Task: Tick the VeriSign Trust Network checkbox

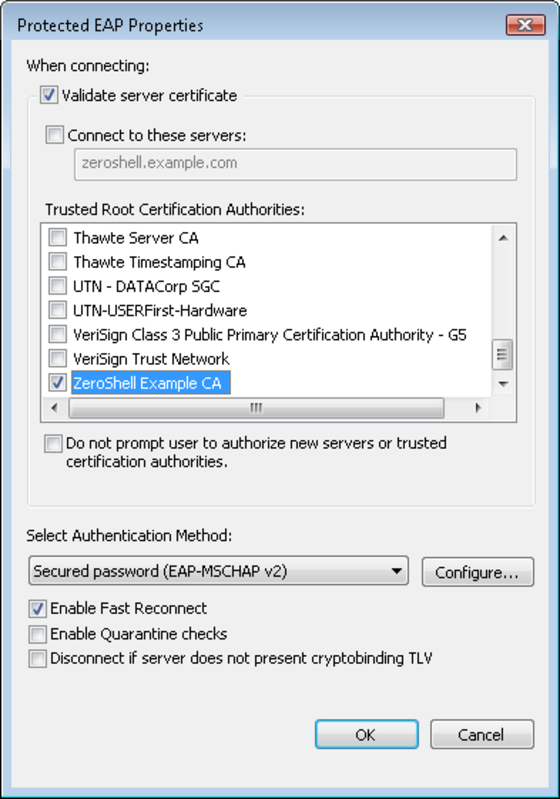Action: pyautogui.click(x=58, y=359)
